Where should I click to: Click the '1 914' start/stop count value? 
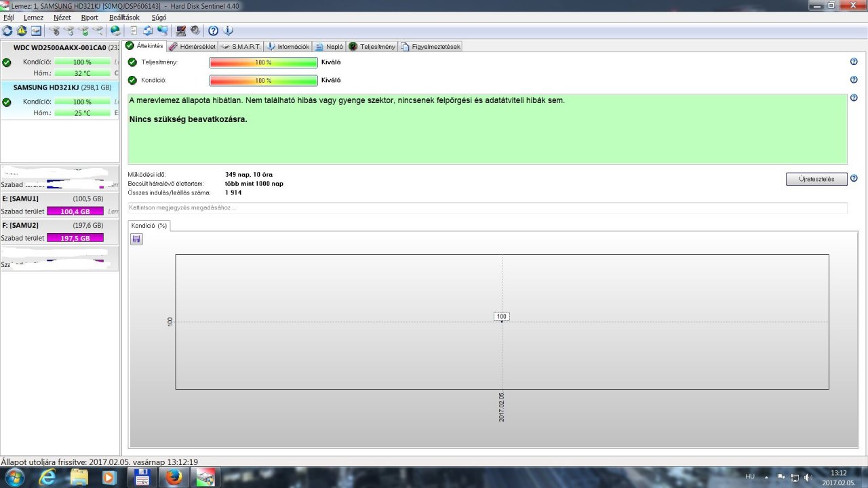(233, 192)
